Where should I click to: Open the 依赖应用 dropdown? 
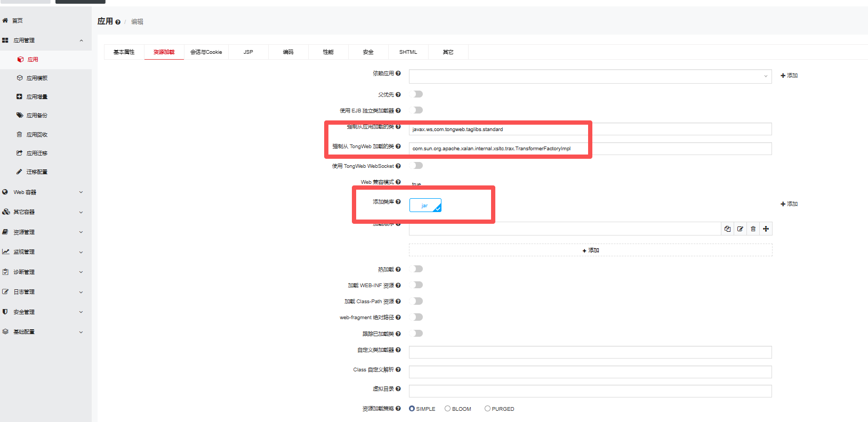point(590,76)
